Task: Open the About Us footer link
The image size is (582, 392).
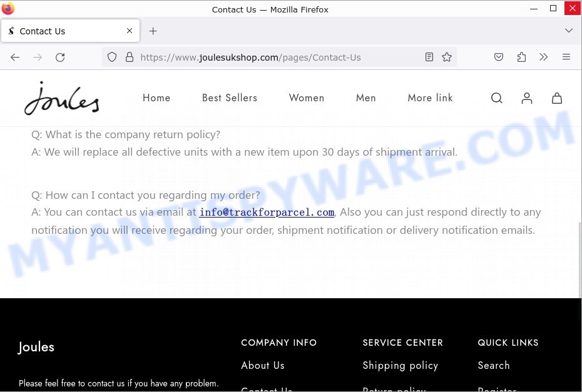Action: [263, 365]
